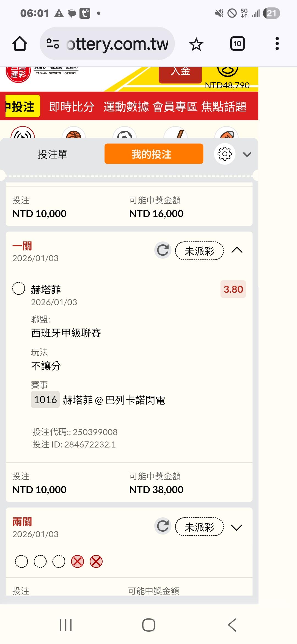The height and width of the screenshot is (644, 297).
Task: Collapse the bet slip panel chevron
Action: [x=247, y=154]
